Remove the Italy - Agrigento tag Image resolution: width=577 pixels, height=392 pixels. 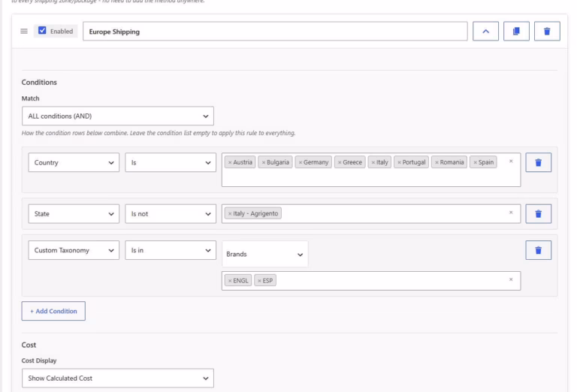pos(230,213)
